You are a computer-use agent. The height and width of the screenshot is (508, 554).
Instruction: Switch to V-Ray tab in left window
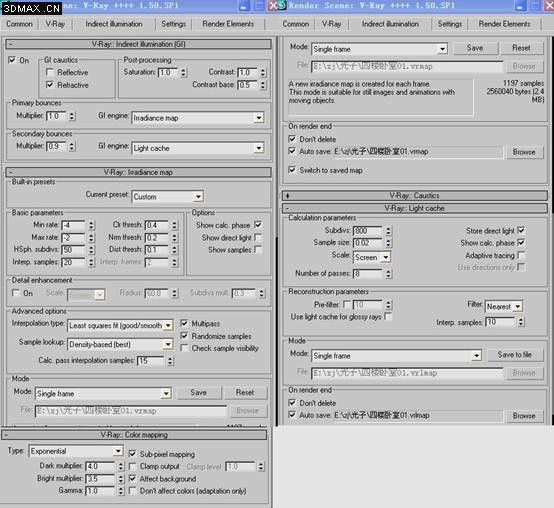click(x=55, y=24)
